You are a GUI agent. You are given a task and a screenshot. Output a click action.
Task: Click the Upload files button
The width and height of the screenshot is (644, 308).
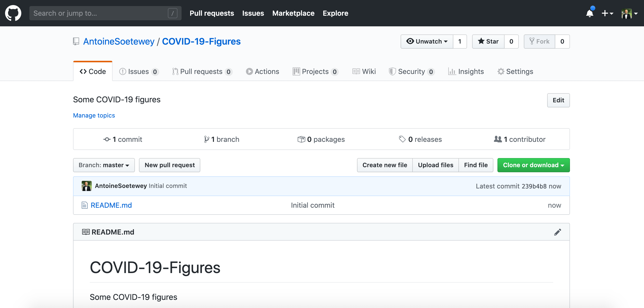pyautogui.click(x=435, y=165)
